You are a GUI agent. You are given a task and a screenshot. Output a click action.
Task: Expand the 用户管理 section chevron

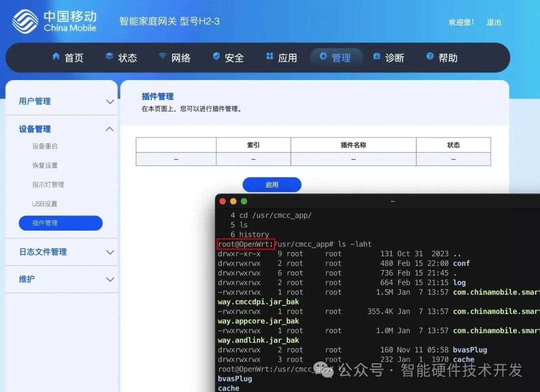pos(110,101)
